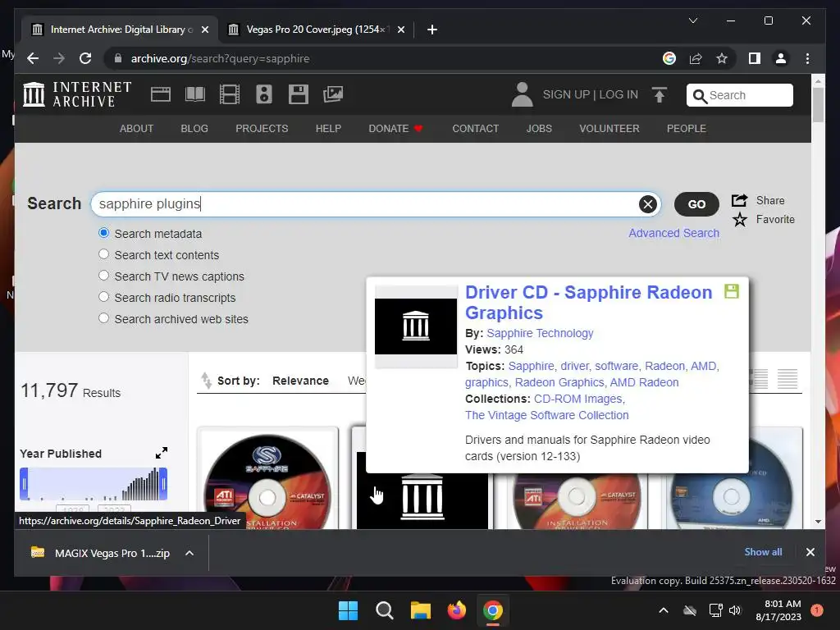
Task: Click SIGN UP link
Action: (x=566, y=95)
